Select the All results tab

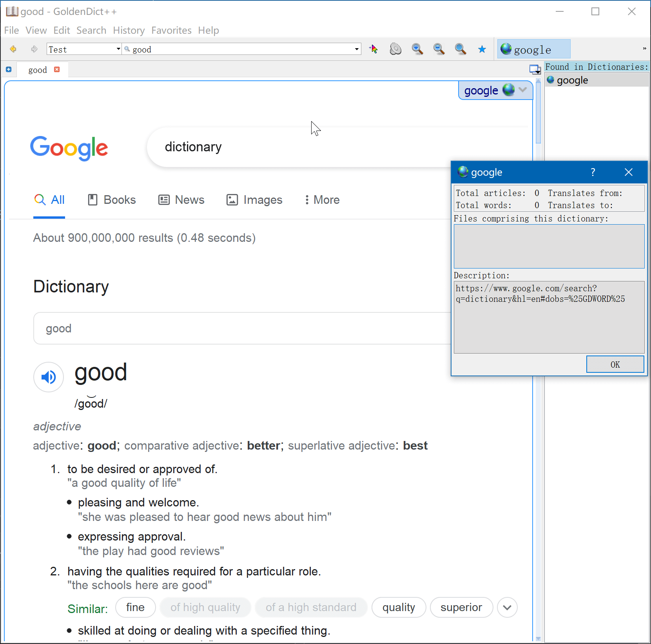point(49,200)
